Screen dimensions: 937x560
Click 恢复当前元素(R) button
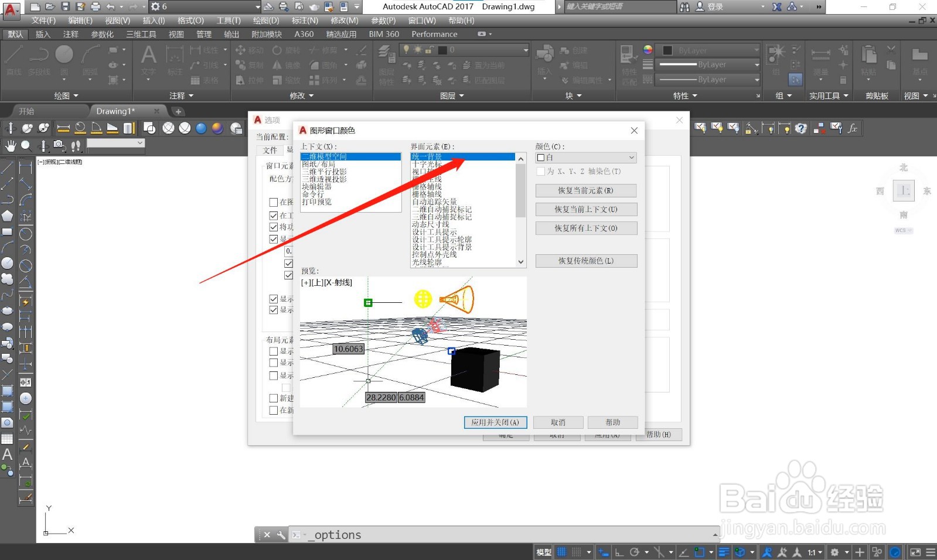(x=586, y=190)
